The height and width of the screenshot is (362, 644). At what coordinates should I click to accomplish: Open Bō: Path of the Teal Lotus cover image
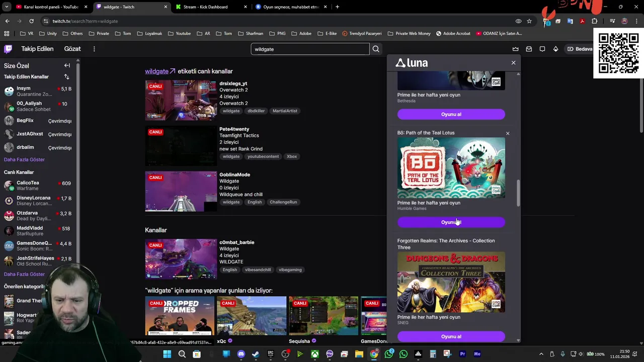coord(451,168)
